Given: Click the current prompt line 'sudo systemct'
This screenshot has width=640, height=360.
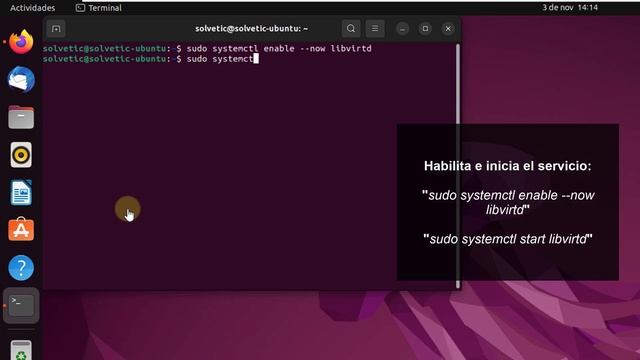Looking at the screenshot, I should pyautogui.click(x=220, y=59).
